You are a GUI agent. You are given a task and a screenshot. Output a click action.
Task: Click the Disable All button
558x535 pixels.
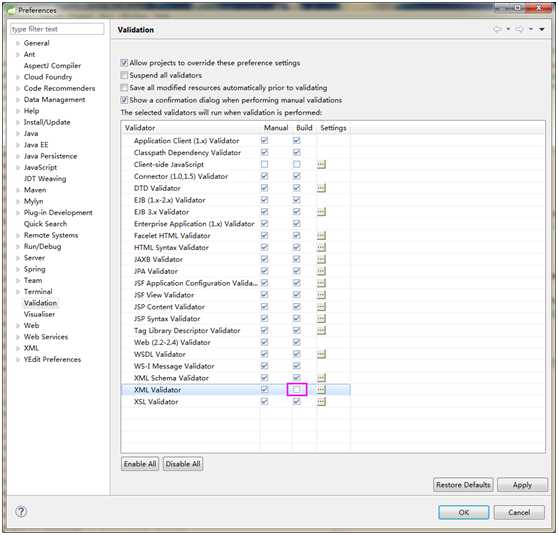[x=183, y=464]
